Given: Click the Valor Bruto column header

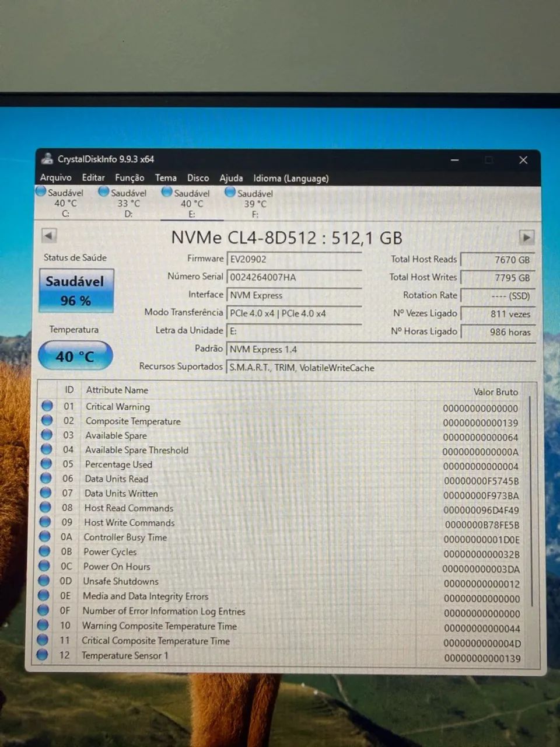Looking at the screenshot, I should (495, 392).
